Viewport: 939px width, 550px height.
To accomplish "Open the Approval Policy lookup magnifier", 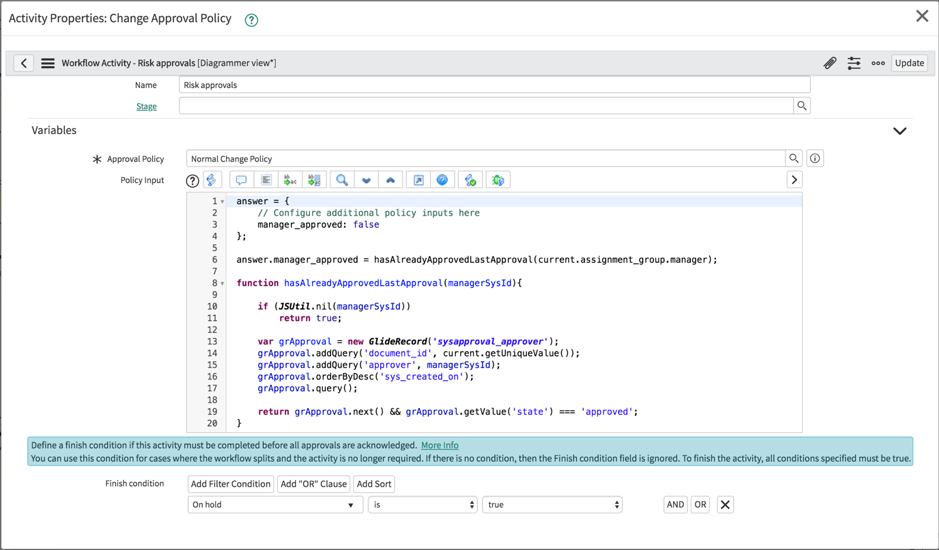I will point(793,159).
